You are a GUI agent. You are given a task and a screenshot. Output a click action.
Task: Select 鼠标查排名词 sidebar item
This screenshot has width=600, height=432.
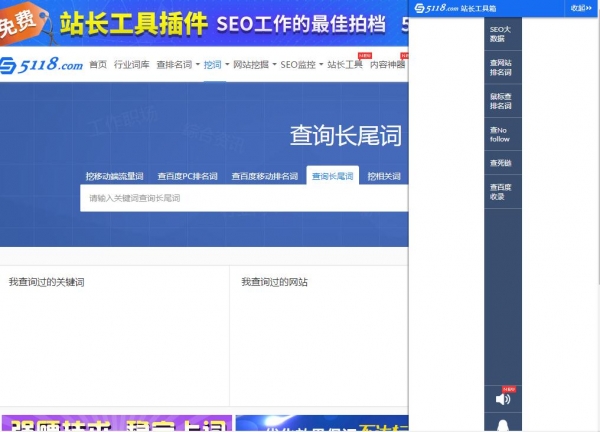[x=503, y=101]
